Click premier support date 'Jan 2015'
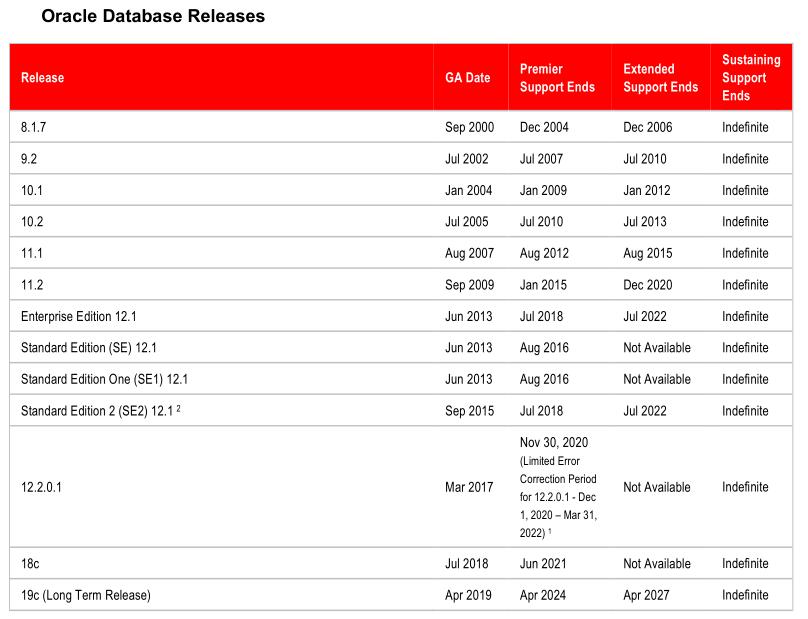The height and width of the screenshot is (619, 808). 543,285
